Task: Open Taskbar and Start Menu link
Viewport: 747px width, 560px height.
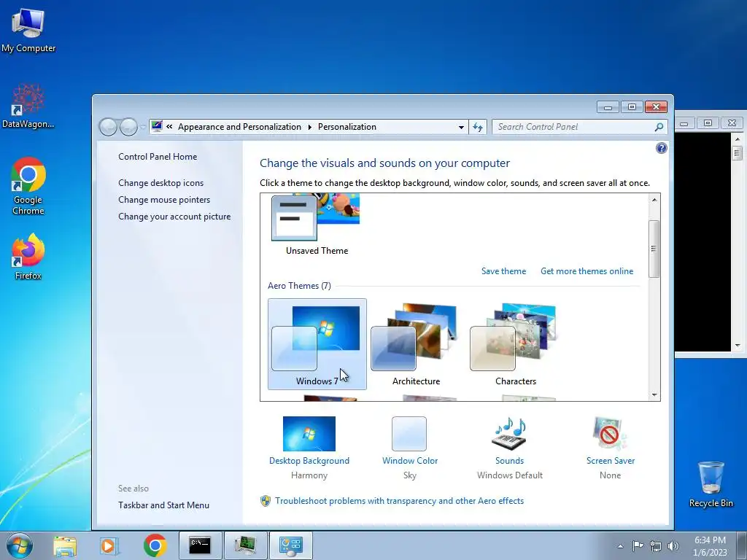Action: pyautogui.click(x=164, y=505)
